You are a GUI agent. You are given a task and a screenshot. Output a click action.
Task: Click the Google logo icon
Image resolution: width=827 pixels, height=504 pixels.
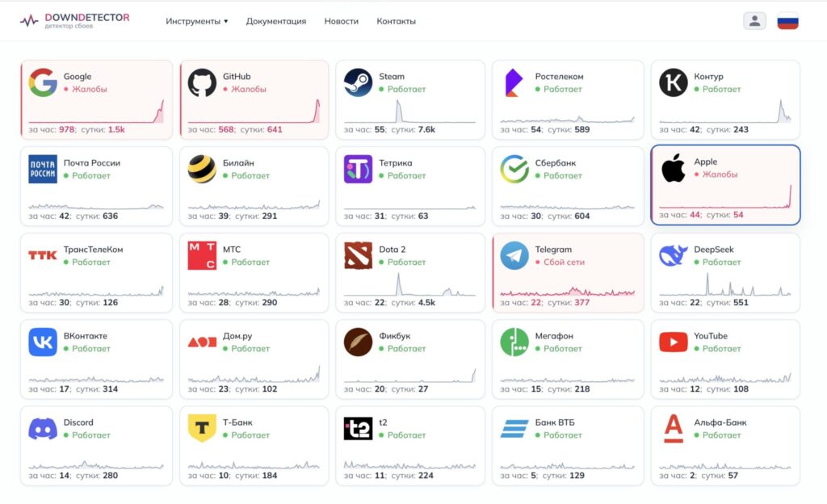click(x=43, y=82)
